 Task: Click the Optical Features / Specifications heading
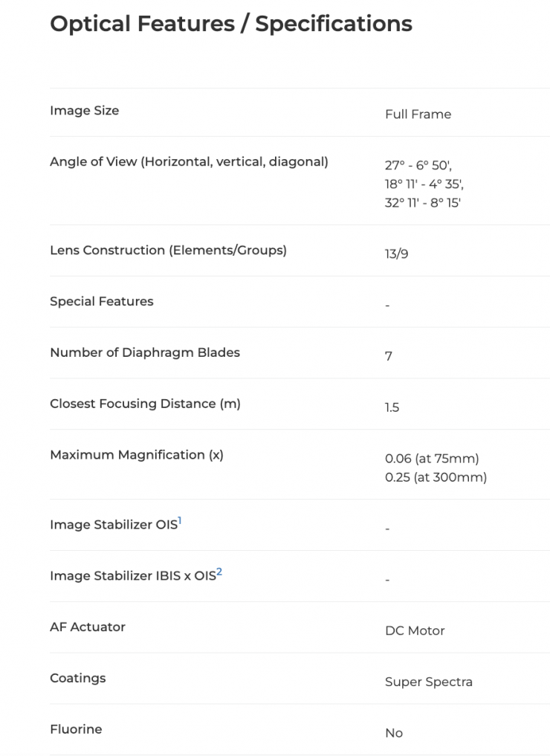[x=230, y=24]
